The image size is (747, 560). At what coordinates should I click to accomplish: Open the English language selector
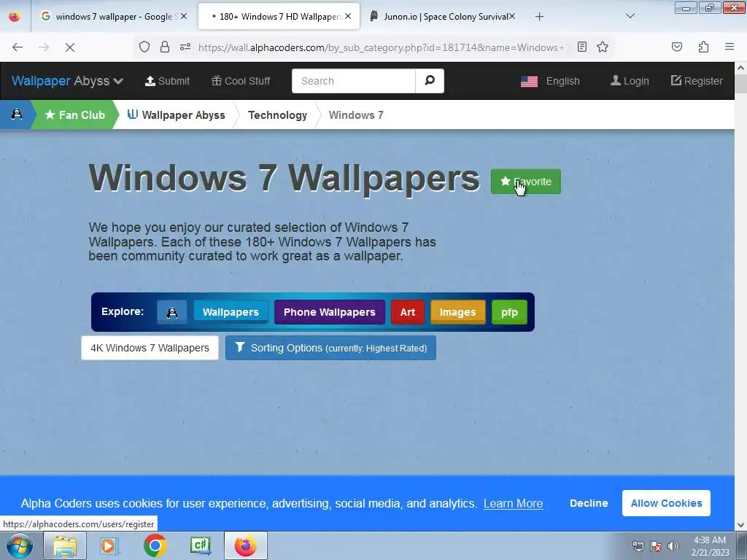[x=550, y=81]
